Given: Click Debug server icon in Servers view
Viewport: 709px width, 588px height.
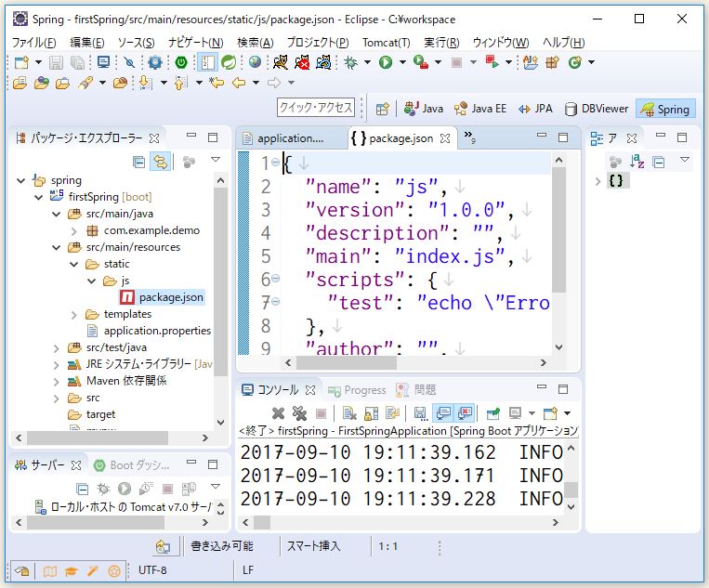Looking at the screenshot, I should point(103,489).
